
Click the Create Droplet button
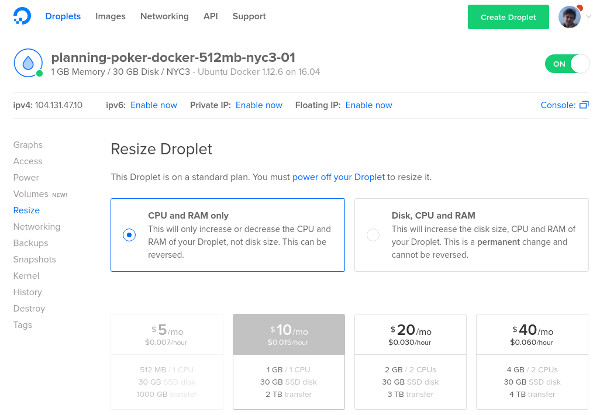tap(508, 17)
